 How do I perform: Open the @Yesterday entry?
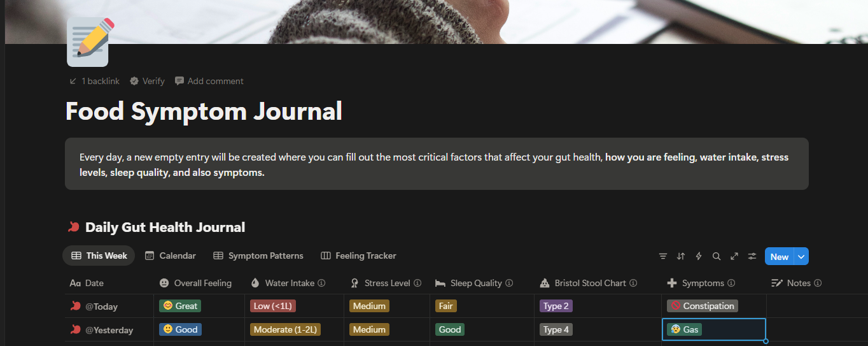pyautogui.click(x=109, y=330)
